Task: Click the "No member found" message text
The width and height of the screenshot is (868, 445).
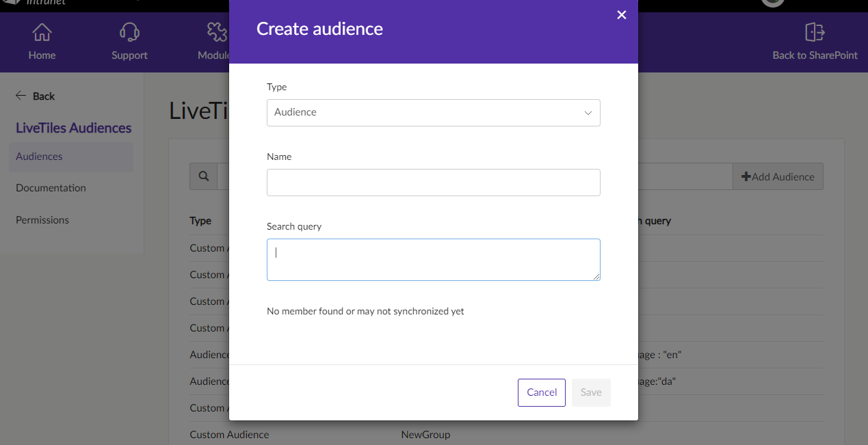Action: (x=365, y=311)
